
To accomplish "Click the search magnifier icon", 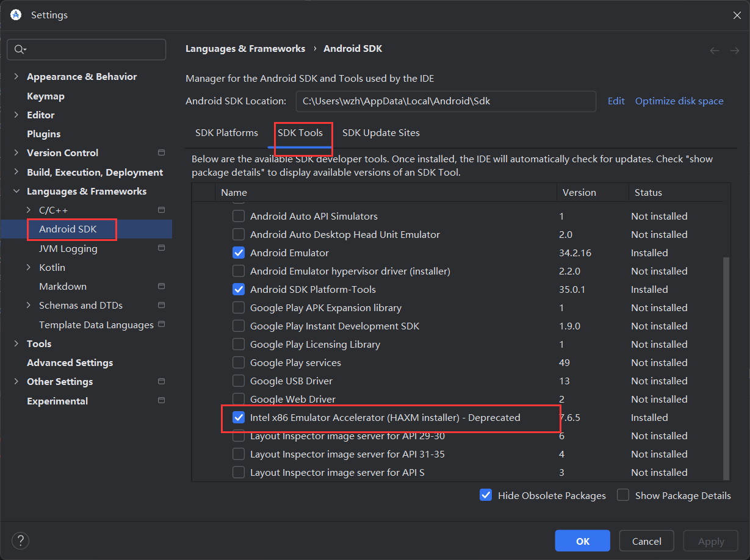I will (x=19, y=49).
